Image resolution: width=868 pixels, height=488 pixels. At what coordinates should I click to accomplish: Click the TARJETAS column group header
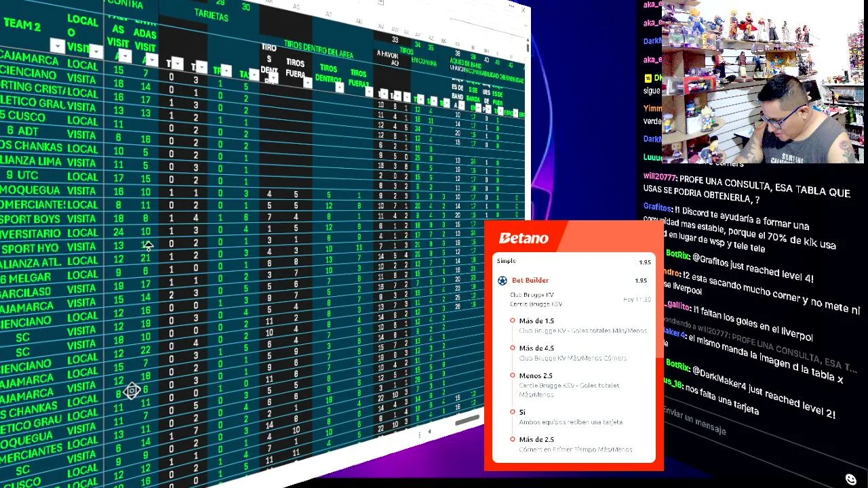[x=211, y=15]
